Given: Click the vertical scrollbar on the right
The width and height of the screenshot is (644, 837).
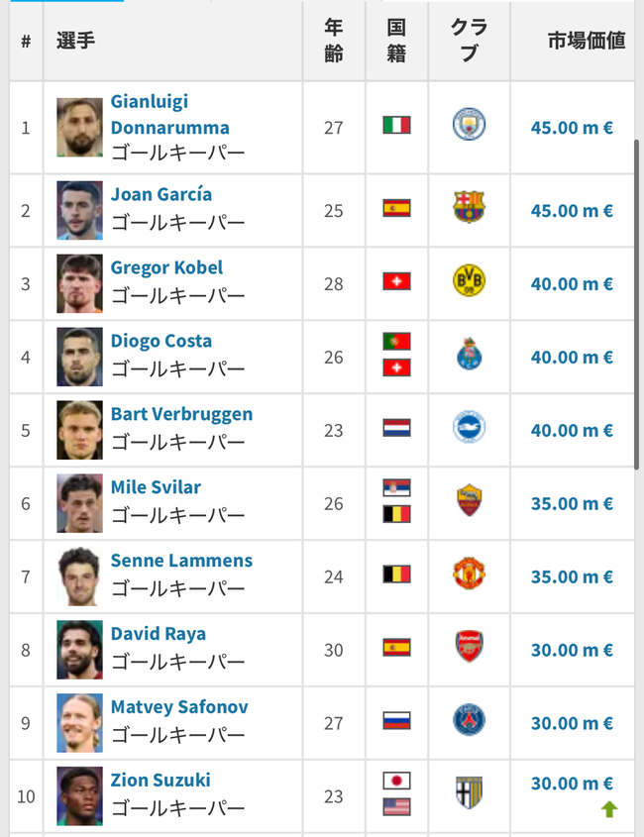Looking at the screenshot, I should (x=636, y=304).
